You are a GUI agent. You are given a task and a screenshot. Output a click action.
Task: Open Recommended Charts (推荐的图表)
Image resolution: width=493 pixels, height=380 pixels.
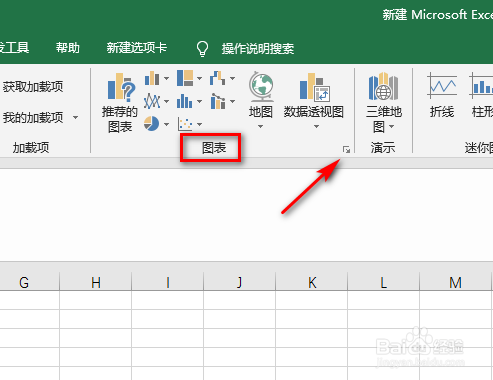pyautogui.click(x=120, y=103)
